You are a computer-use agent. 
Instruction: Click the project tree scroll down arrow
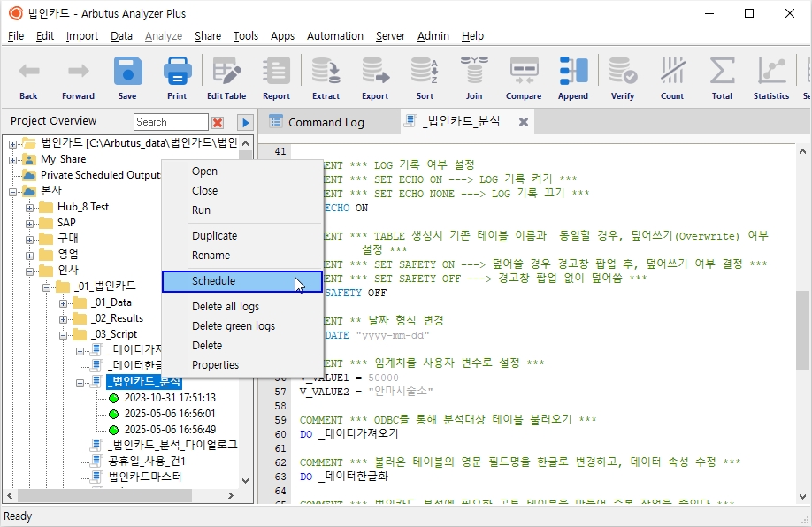click(x=246, y=481)
